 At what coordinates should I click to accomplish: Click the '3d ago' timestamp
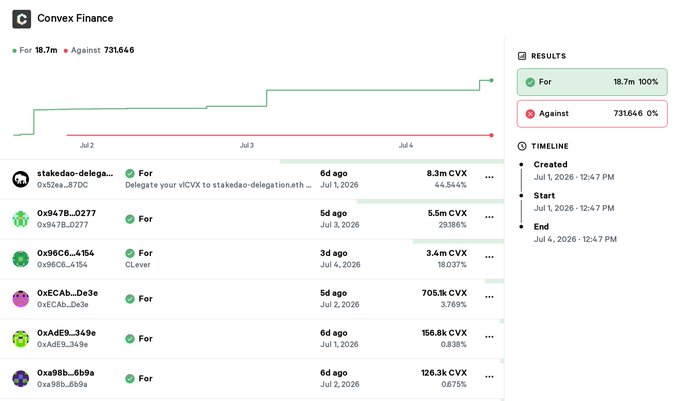pos(333,253)
